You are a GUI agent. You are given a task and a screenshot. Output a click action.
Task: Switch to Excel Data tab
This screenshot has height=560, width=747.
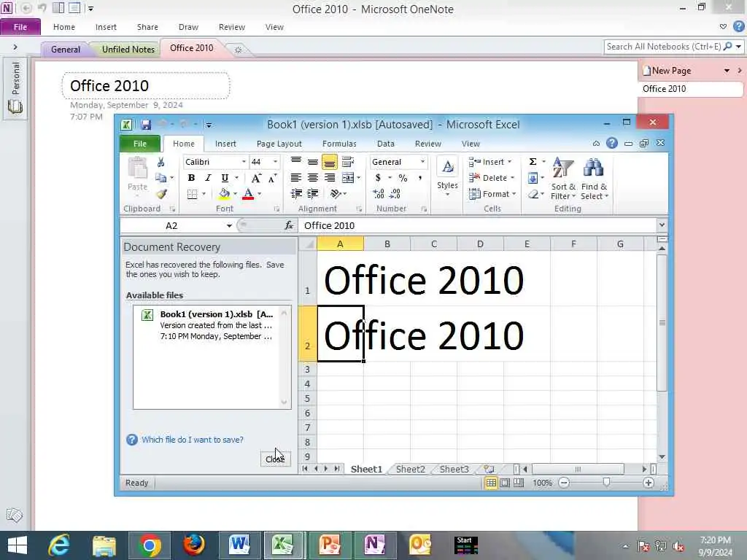tap(385, 144)
